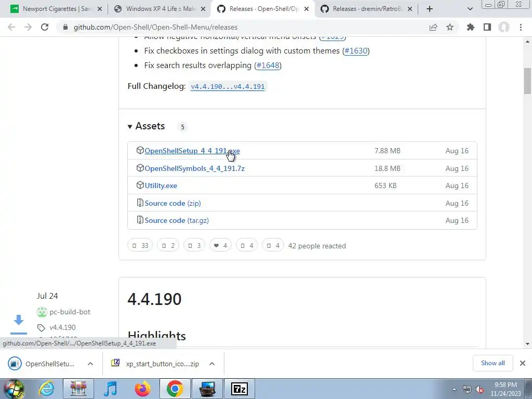Open the xp_start_button_ico zip download
This screenshot has width=532, height=399.
(x=156, y=364)
